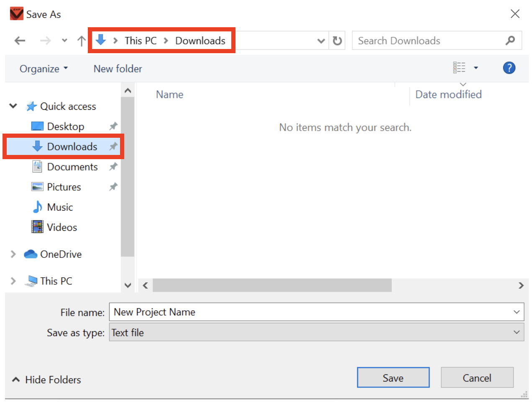
Task: Click the search magnifier in Search Downloads
Action: pos(510,40)
